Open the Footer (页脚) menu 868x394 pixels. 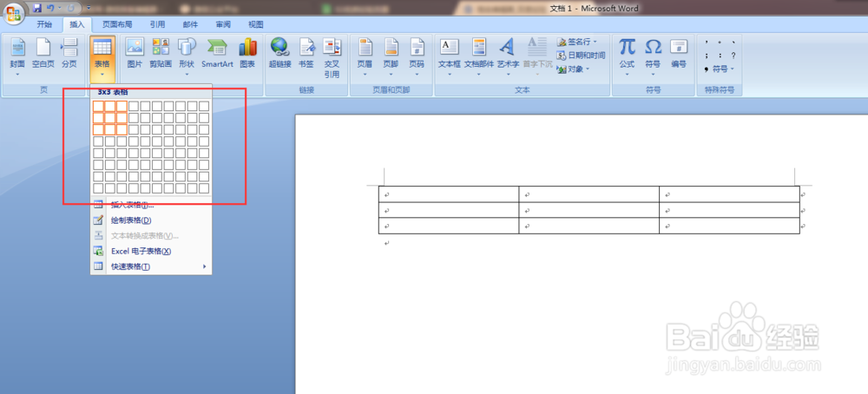(x=391, y=57)
